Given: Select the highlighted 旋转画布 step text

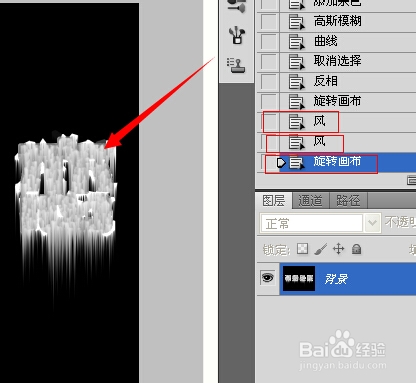Looking at the screenshot, I should click(x=337, y=162).
